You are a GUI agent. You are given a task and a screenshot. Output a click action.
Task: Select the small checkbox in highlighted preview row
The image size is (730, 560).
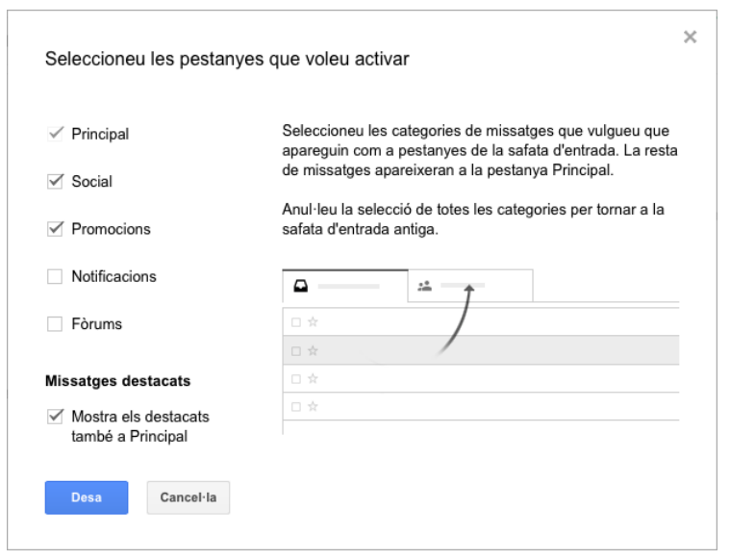point(295,351)
